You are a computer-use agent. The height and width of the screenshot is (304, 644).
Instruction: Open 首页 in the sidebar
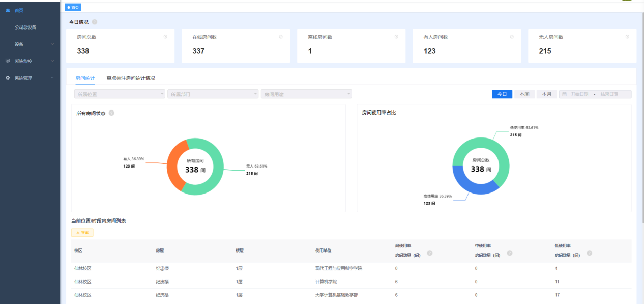(30, 10)
